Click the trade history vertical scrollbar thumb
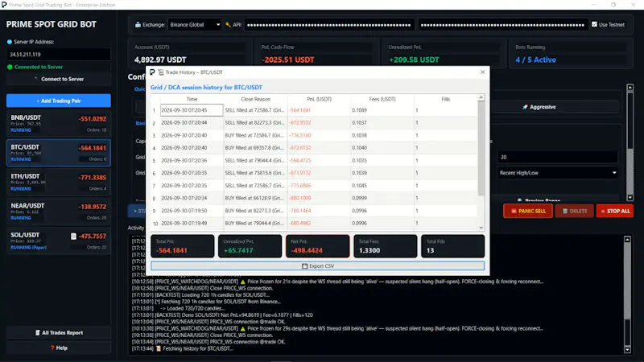This screenshot has width=644, height=362. tap(481, 148)
